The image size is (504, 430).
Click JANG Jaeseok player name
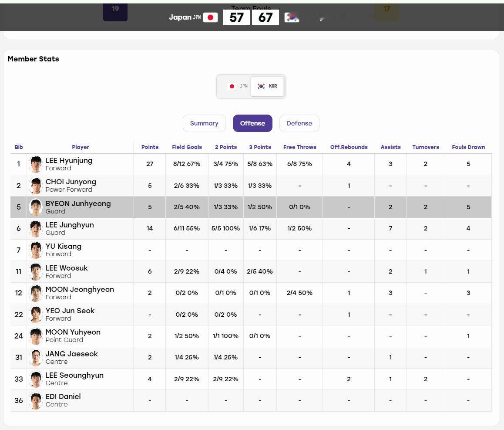(x=72, y=354)
